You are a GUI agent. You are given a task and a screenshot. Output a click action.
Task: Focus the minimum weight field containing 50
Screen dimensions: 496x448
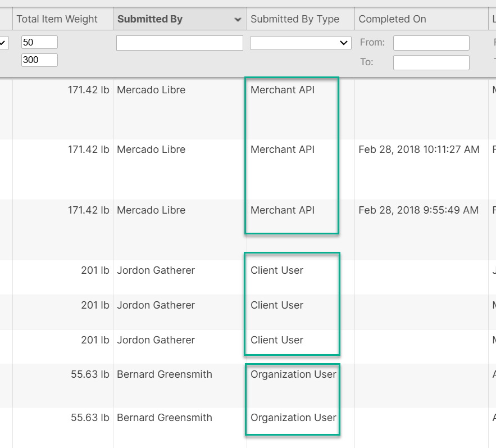pyautogui.click(x=39, y=42)
